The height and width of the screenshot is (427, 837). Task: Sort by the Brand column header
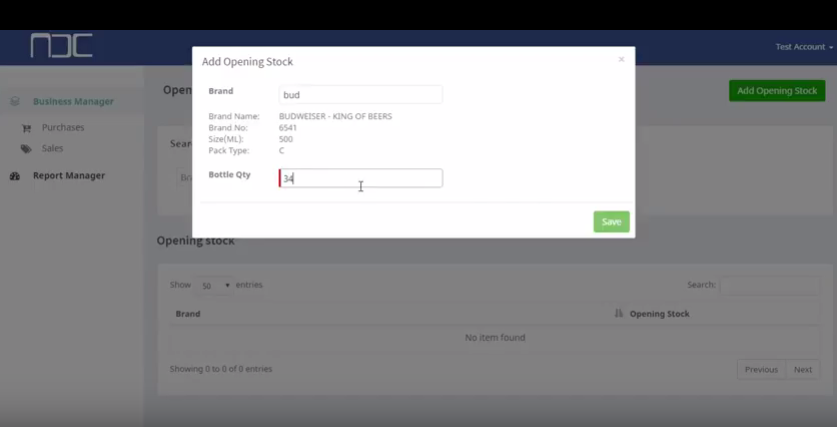pos(188,314)
